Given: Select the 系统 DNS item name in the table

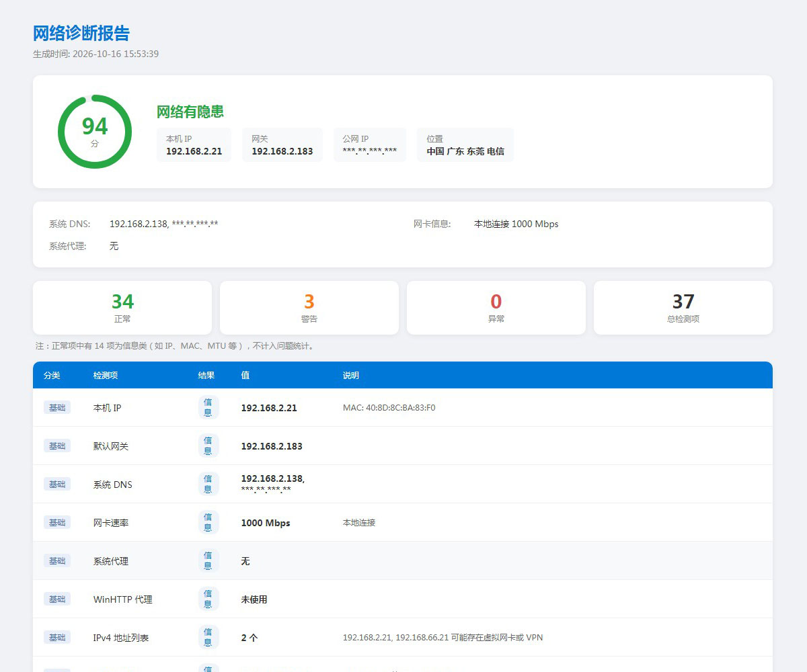Looking at the screenshot, I should pyautogui.click(x=113, y=485).
